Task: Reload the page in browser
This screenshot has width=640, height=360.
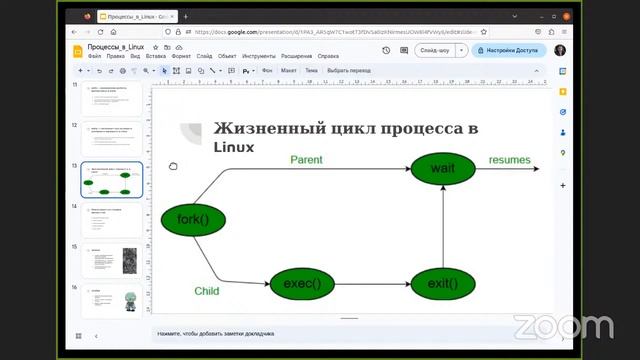Action: click(x=100, y=32)
